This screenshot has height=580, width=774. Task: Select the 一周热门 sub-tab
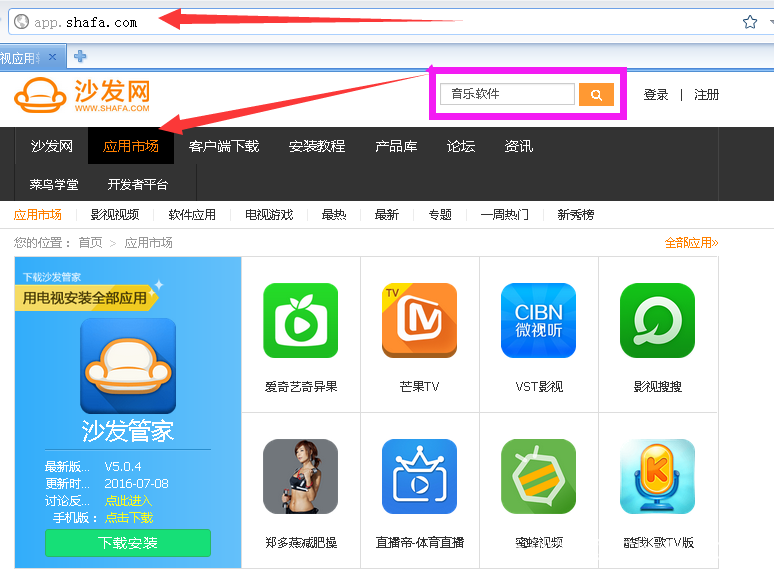tap(504, 215)
